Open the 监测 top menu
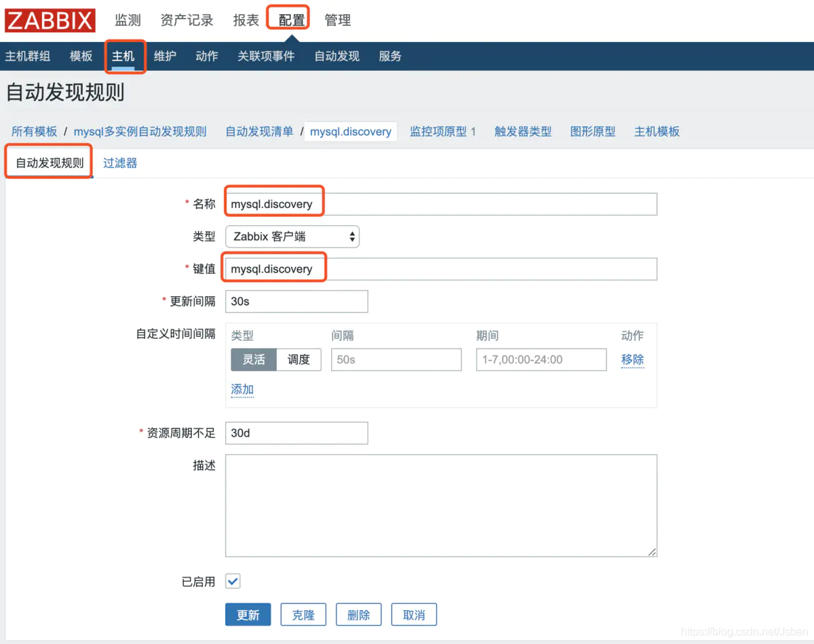 (128, 20)
